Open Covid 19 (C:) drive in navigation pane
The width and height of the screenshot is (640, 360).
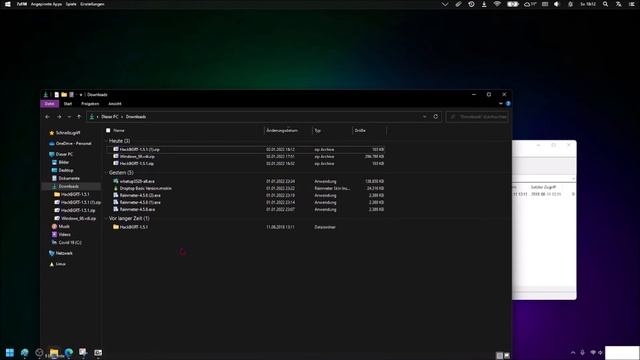point(66,242)
